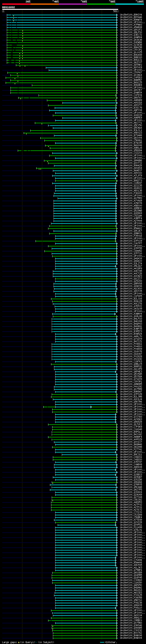146x644 pixels.
Task: Click the UniRef100_B7SA66 label
Action: [131, 135]
